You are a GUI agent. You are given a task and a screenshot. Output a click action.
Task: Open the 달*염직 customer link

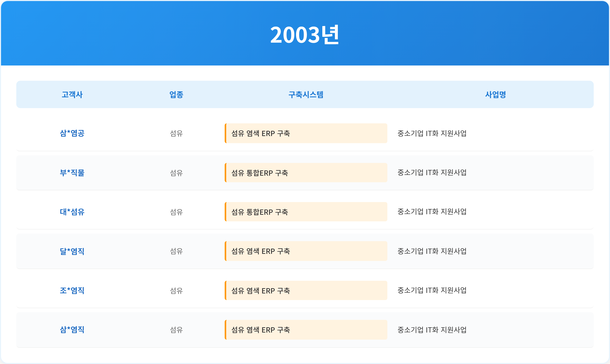click(72, 251)
